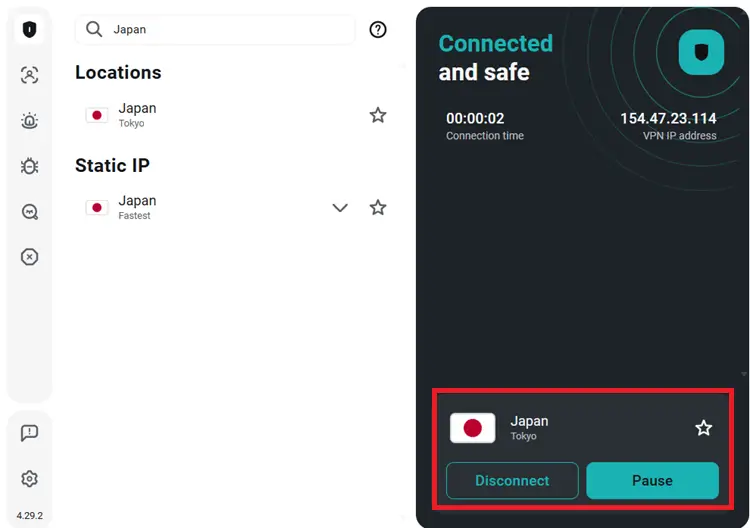Click the Connected and safe status text

point(496,58)
